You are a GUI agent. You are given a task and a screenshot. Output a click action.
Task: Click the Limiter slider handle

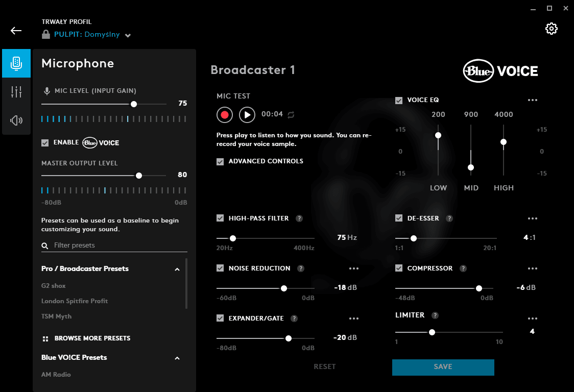pyautogui.click(x=432, y=332)
